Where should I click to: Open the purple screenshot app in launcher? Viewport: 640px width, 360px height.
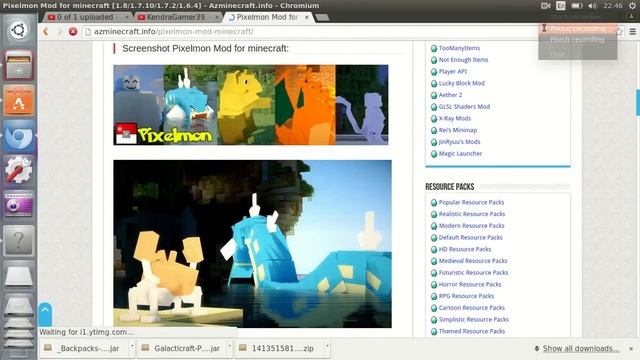point(18,205)
